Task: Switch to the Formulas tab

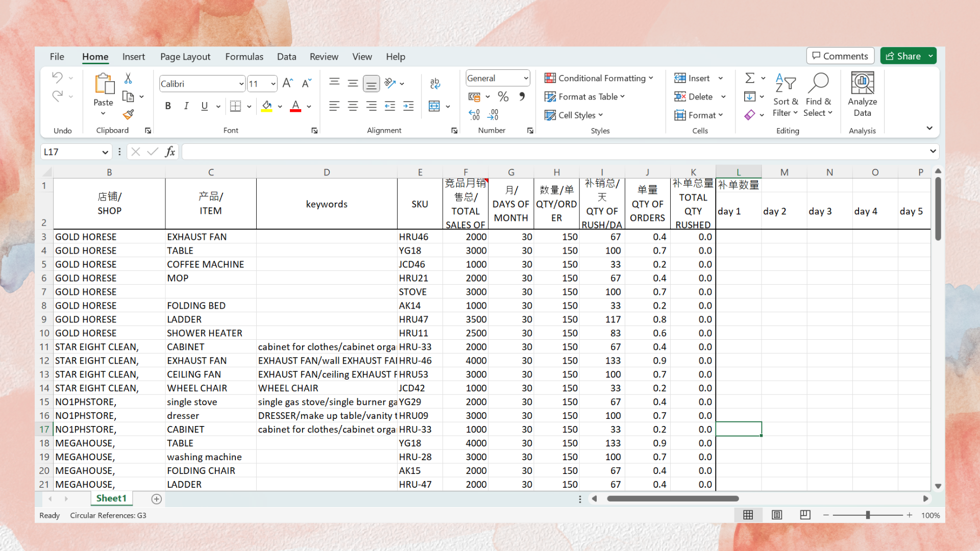Action: click(244, 57)
